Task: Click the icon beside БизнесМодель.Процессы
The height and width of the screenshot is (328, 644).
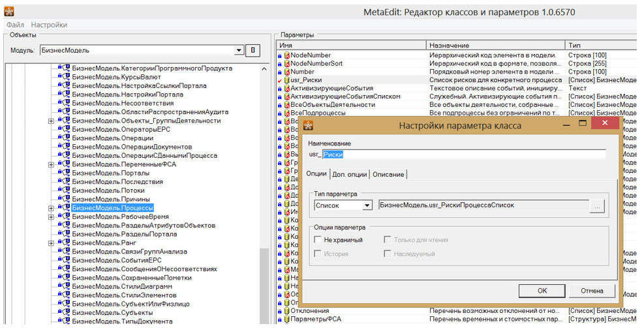Action: [65, 208]
